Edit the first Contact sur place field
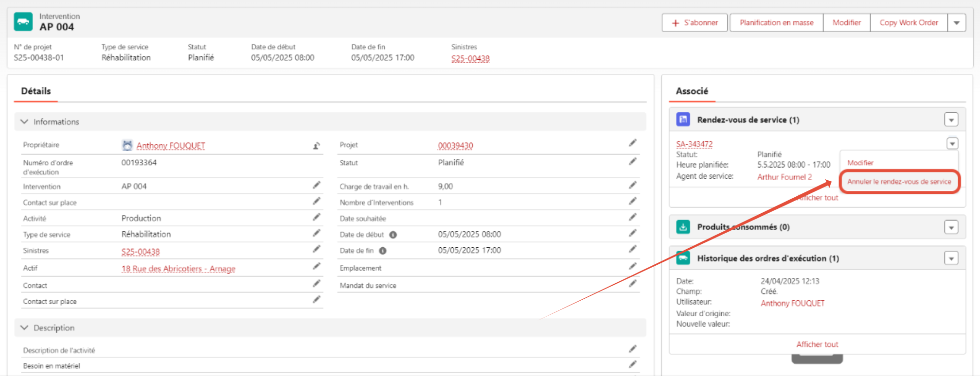Screen dimensions: 980x376 point(317,201)
